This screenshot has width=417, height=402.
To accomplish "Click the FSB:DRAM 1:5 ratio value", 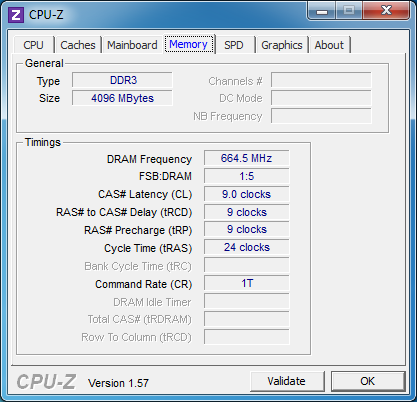I will point(247,176).
